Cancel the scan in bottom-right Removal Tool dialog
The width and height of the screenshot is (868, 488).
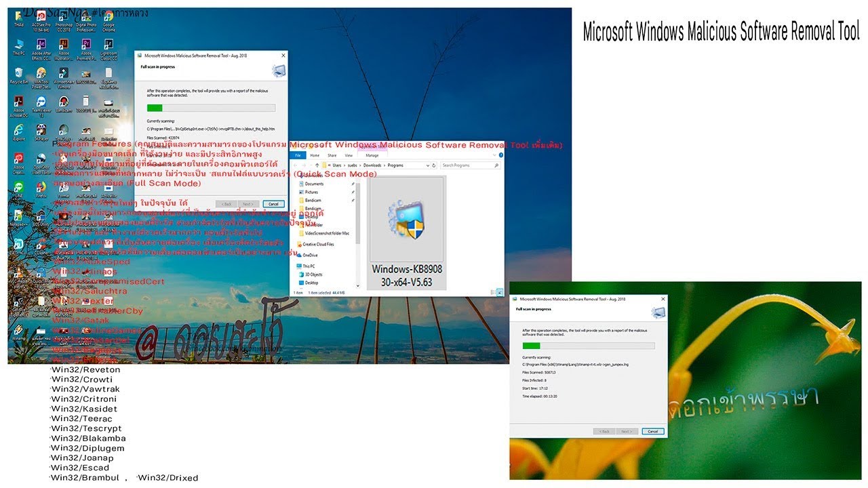[x=652, y=431]
